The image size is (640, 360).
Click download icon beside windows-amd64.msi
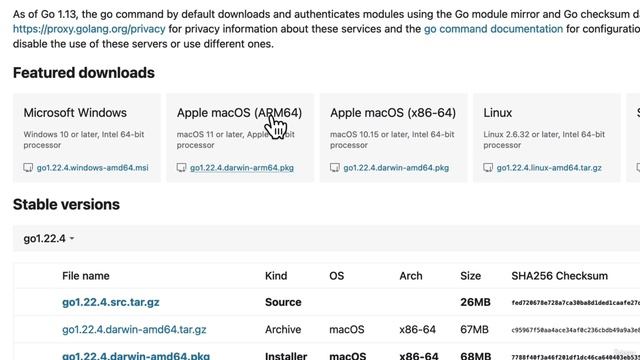click(x=28, y=168)
